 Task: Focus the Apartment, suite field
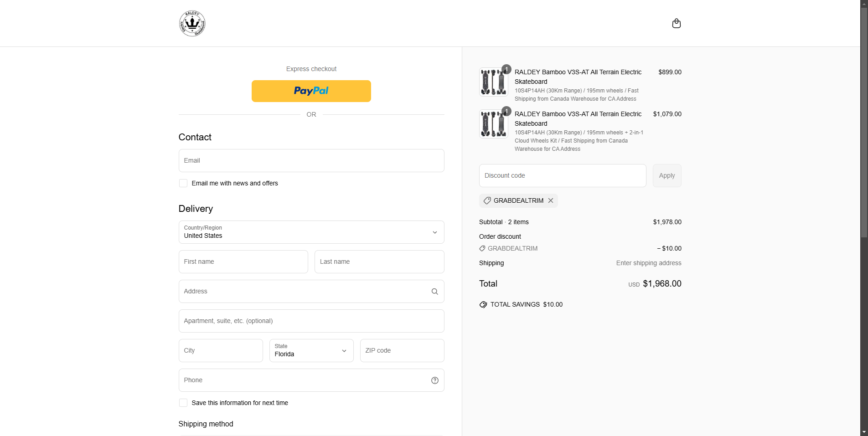click(311, 321)
